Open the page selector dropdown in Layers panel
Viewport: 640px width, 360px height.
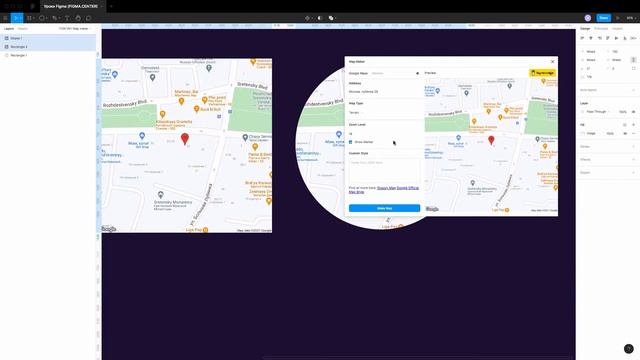click(75, 29)
